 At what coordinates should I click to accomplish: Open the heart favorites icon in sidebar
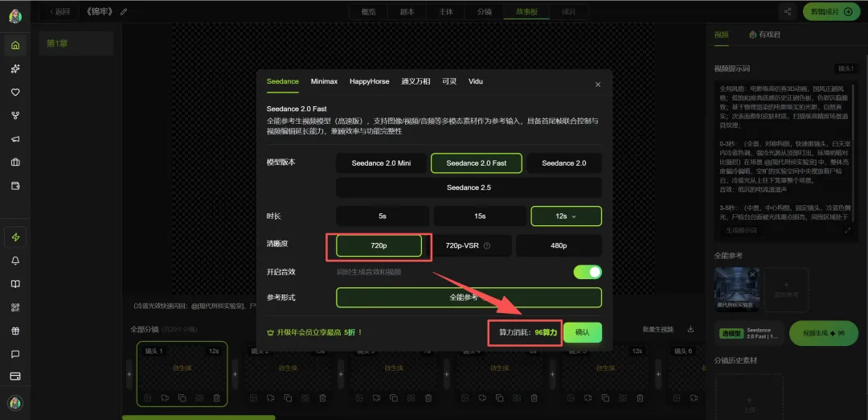tap(15, 93)
